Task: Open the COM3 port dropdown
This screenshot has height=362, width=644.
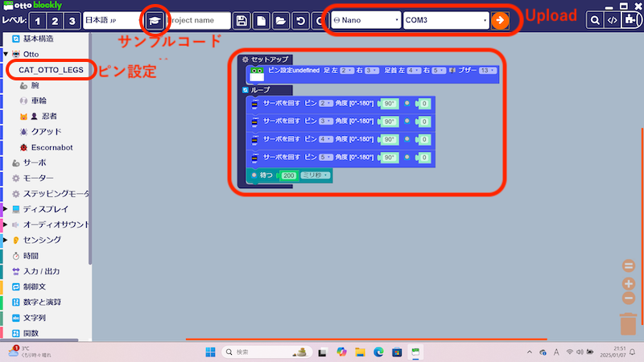Action: click(446, 20)
